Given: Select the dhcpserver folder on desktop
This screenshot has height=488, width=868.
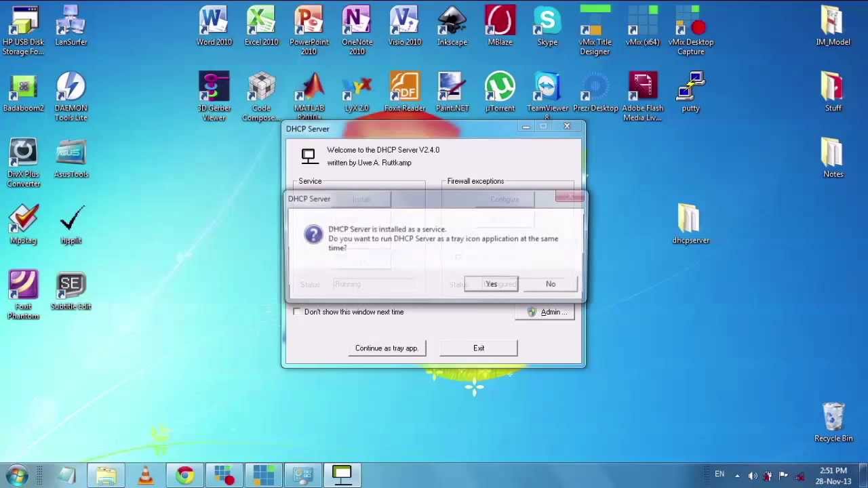Looking at the screenshot, I should tap(690, 224).
